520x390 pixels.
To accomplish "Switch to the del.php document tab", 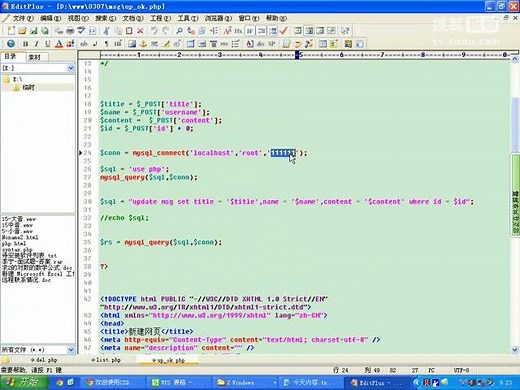I will [x=44, y=360].
